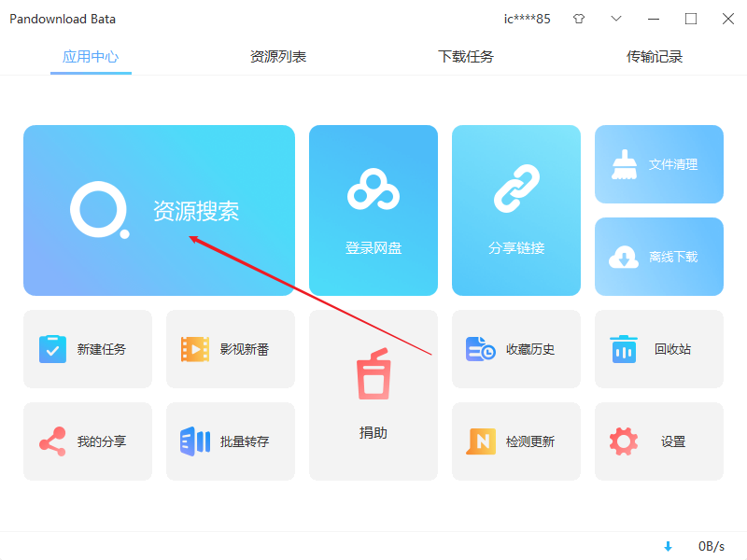747x560 pixels.
Task: Click the 离线下载 label
Action: (673, 258)
